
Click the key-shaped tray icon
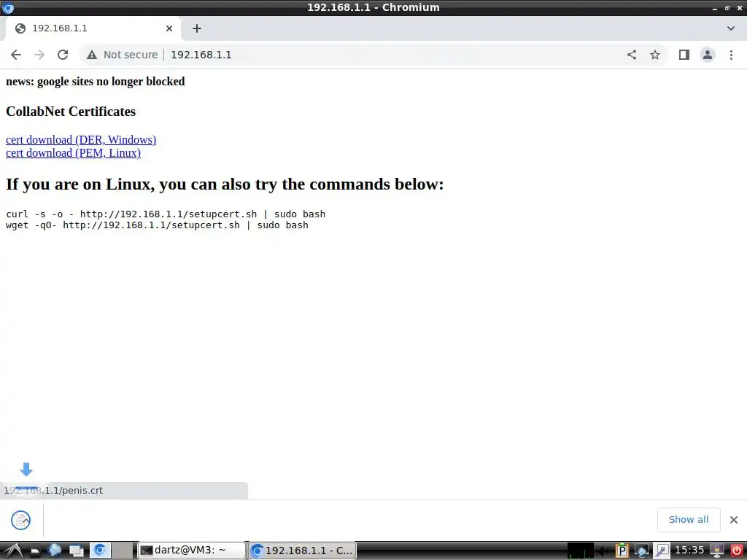(x=662, y=551)
